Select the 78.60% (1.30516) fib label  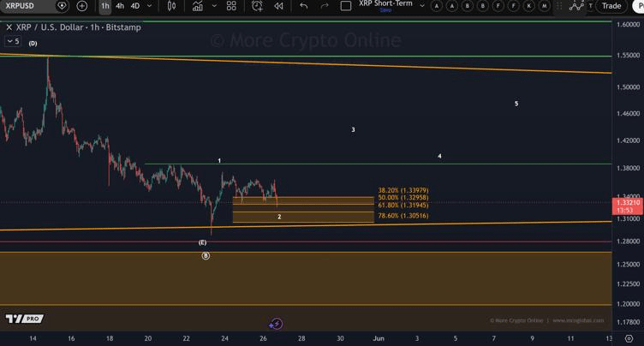click(x=402, y=216)
